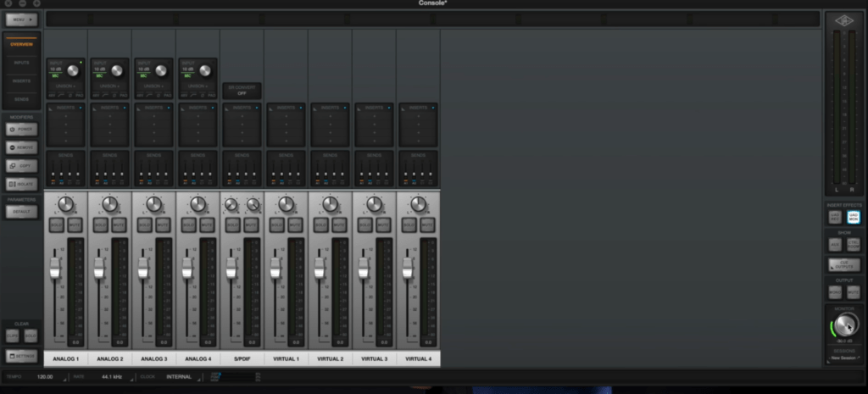Click the Monitor level knob
This screenshot has height=394, width=868.
845,325
